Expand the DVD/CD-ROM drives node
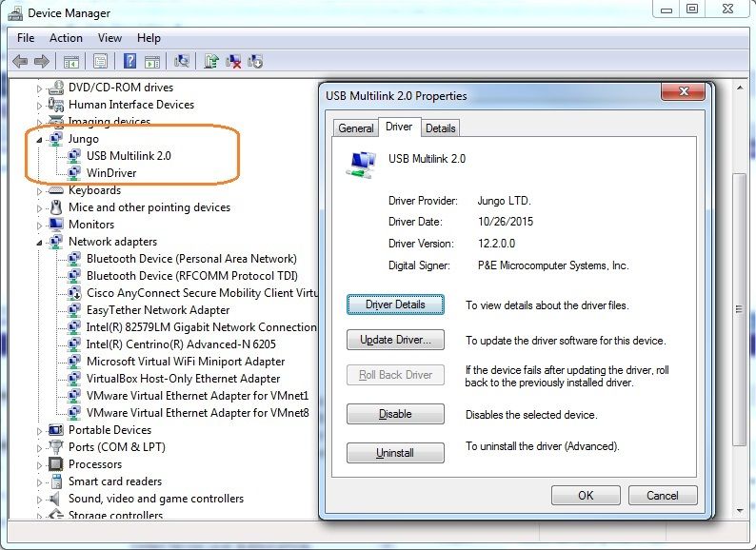This screenshot has width=756, height=550. [x=40, y=88]
